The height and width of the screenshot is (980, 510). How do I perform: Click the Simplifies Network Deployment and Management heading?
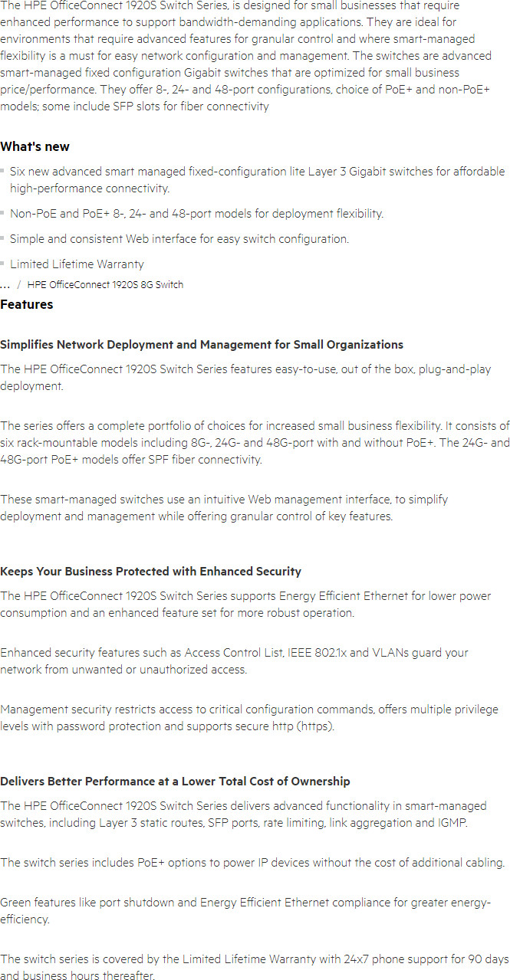[202, 345]
